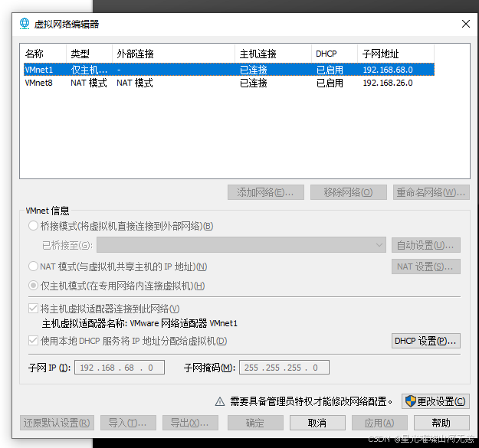
Task: Open help via 帮助 button
Action: tap(441, 423)
